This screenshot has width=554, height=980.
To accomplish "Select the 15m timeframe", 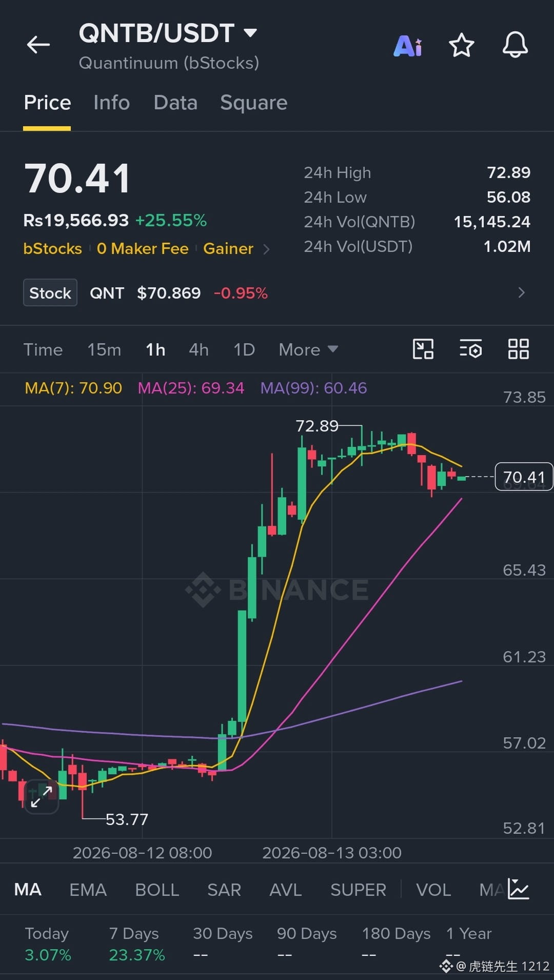I will (x=104, y=350).
